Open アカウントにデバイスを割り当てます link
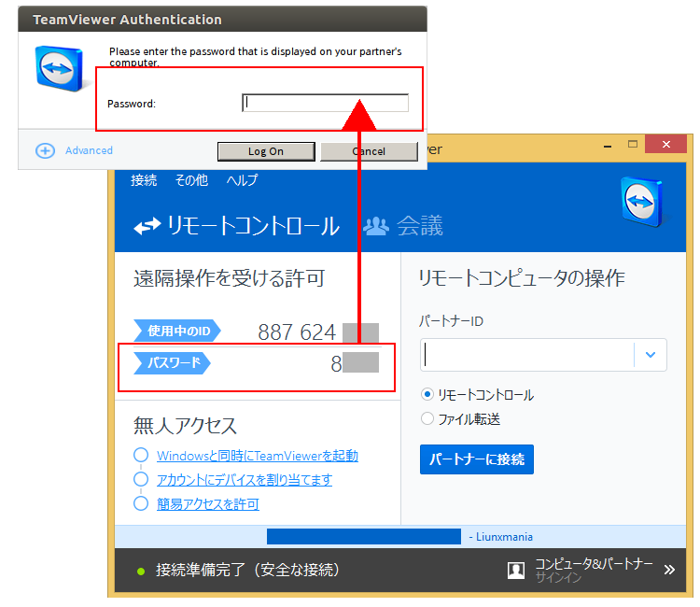700x607 pixels. click(x=245, y=480)
